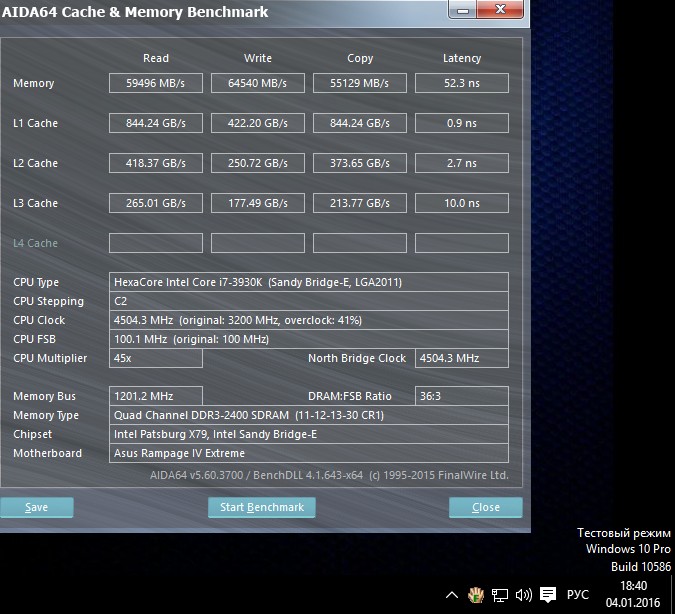This screenshot has width=675, height=614.
Task: Select L2 Cache Write 250.72 GB/s
Action: click(258, 163)
